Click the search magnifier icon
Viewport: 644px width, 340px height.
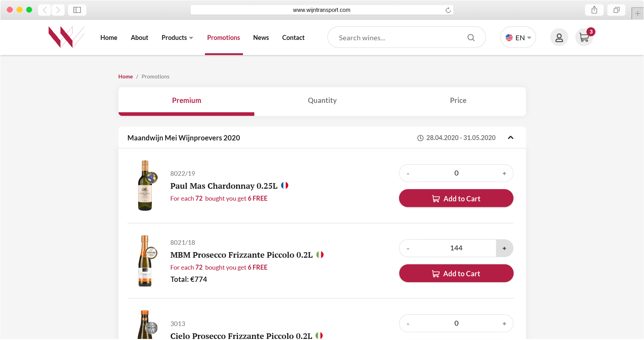click(x=471, y=37)
